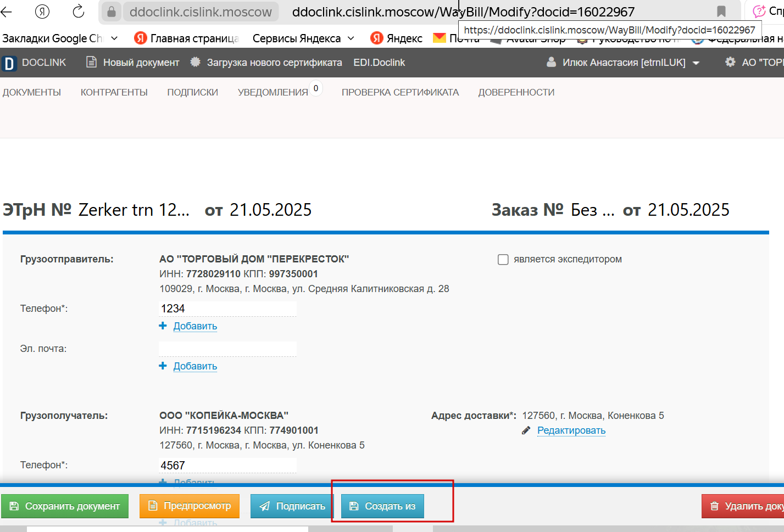
Task: Click the certificate upload gear icon
Action: [x=195, y=62]
